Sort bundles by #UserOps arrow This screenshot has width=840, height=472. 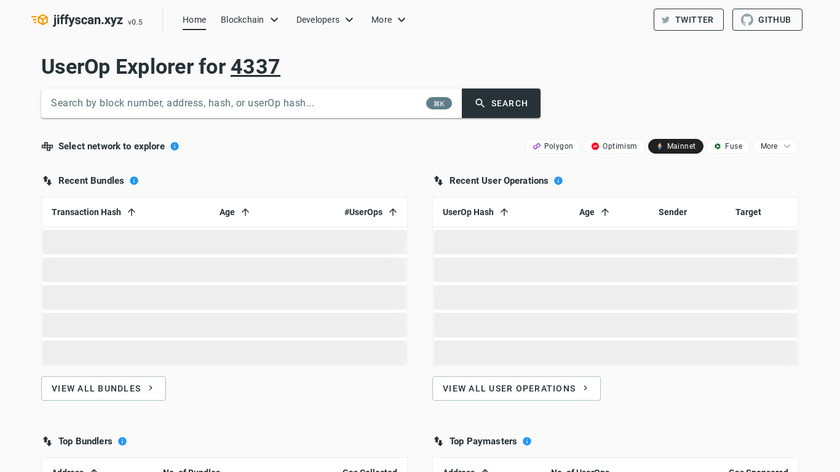(x=393, y=212)
